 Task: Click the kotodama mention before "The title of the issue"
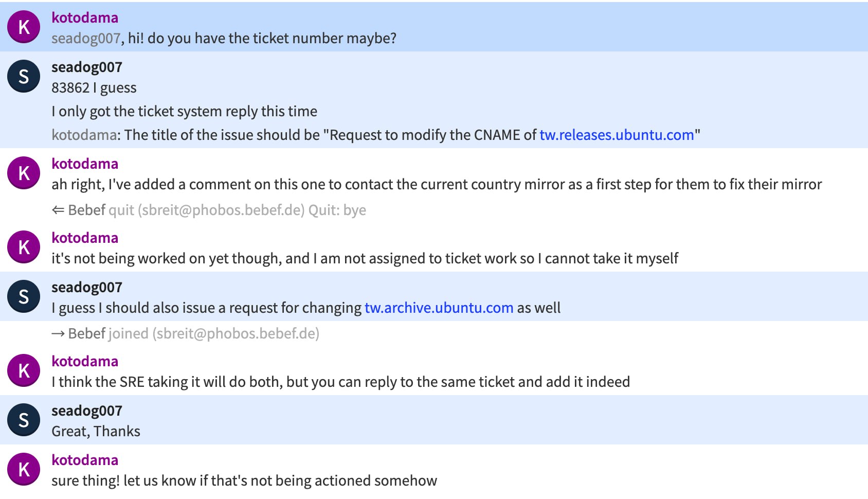(84, 135)
